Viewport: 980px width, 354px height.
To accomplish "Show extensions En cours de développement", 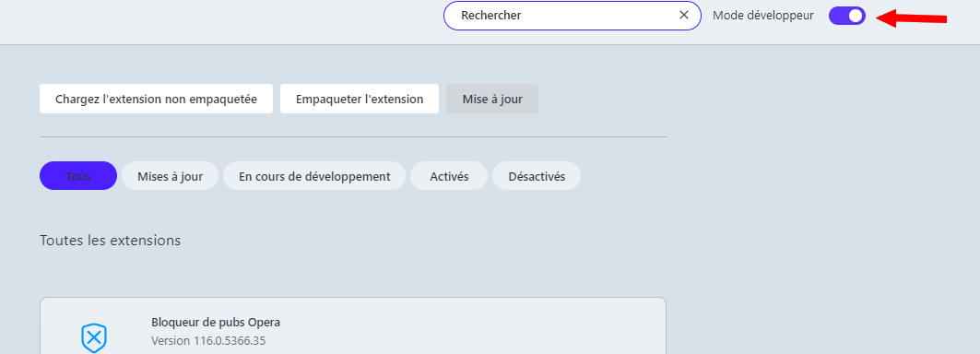I will (x=314, y=176).
